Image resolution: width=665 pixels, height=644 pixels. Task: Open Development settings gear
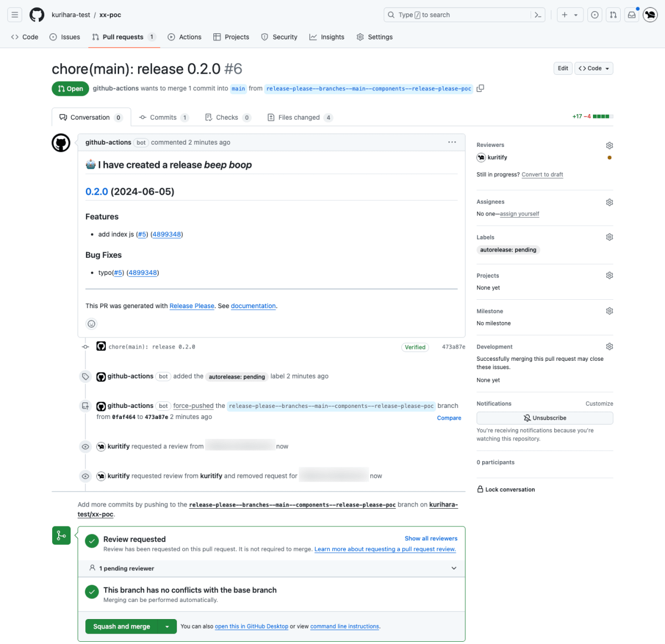click(610, 346)
